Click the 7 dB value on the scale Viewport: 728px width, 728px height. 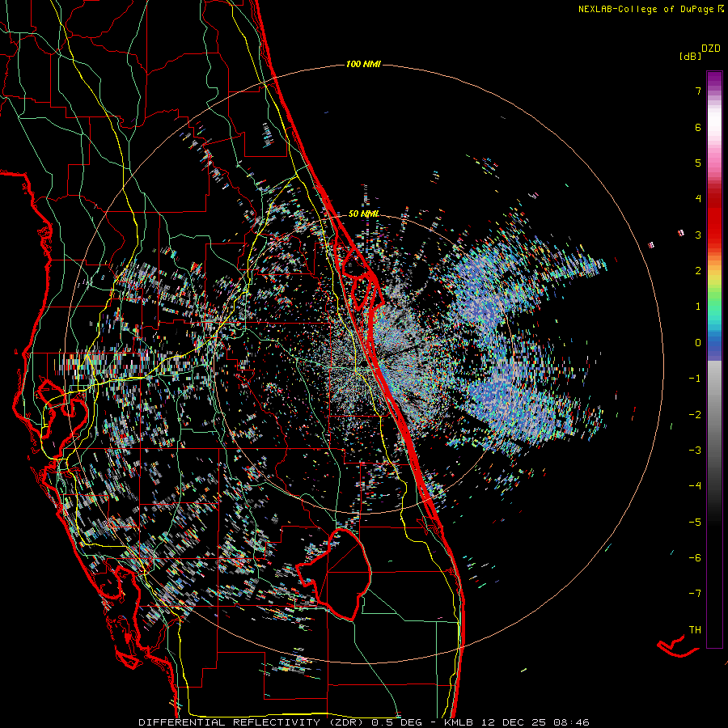698,91
